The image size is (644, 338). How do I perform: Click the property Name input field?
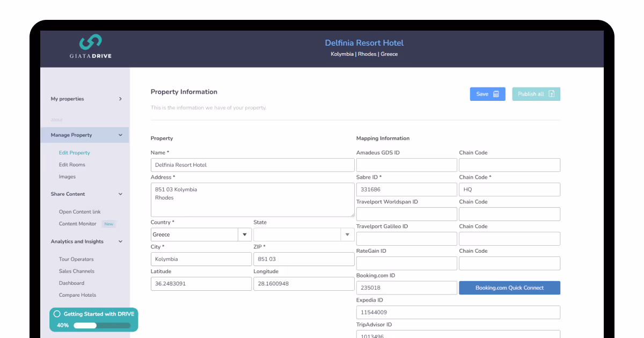coord(252,165)
